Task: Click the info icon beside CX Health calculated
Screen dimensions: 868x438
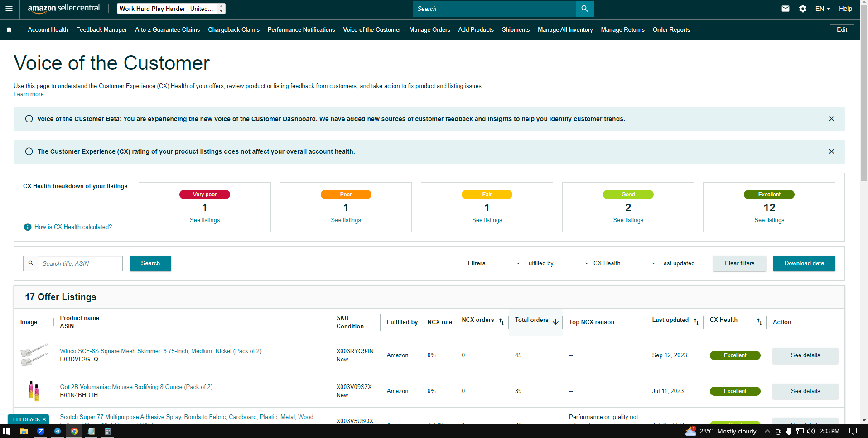Action: pyautogui.click(x=28, y=227)
